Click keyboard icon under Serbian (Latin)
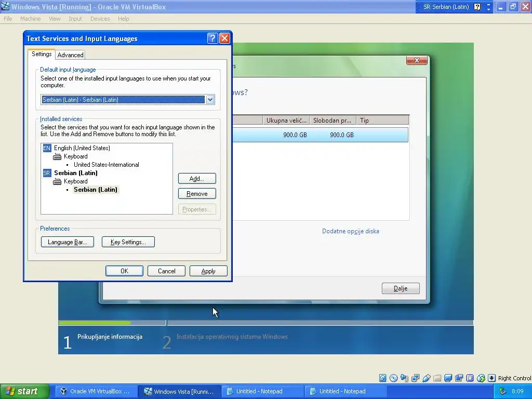This screenshot has height=399, width=532. click(x=57, y=181)
